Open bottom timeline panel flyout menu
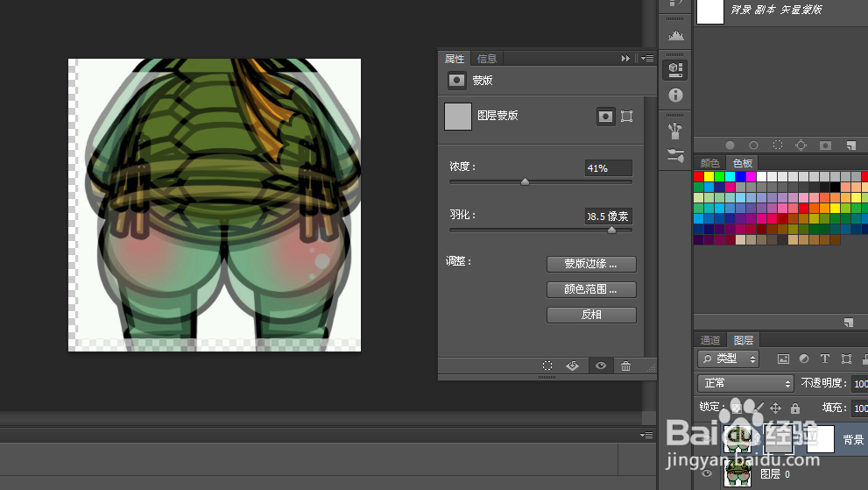Screen dimensions: 868x490 [x=646, y=435]
